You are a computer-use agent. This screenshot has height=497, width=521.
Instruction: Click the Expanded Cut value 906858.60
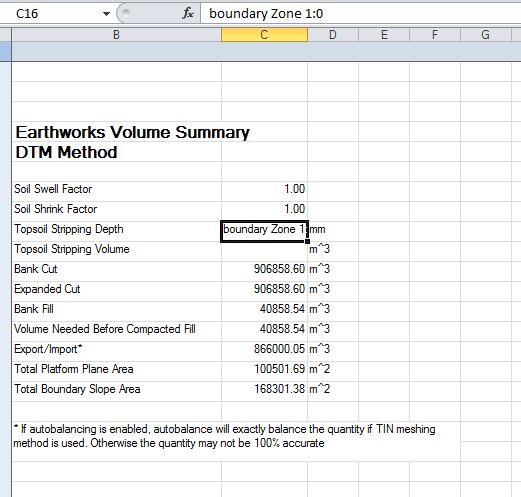[279, 289]
